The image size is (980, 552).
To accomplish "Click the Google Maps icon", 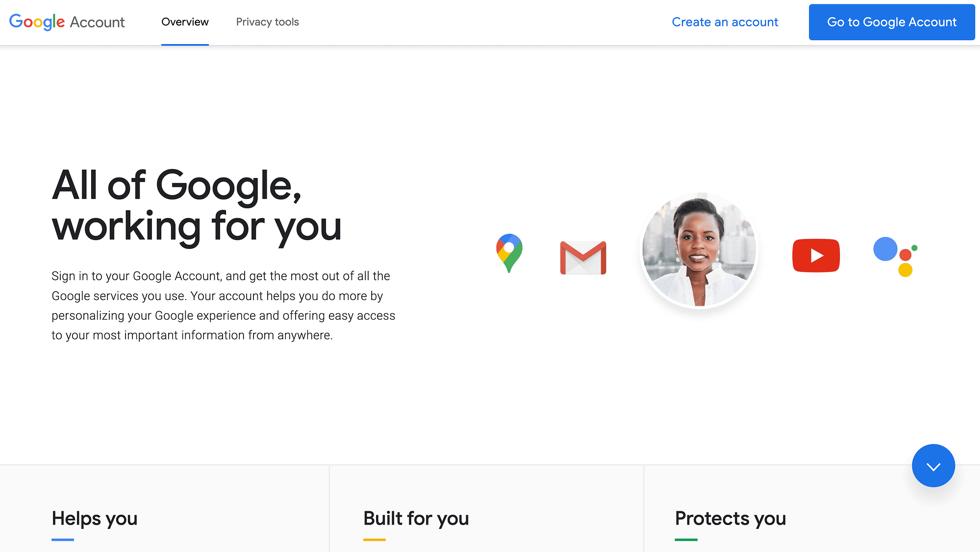I will pos(509,254).
